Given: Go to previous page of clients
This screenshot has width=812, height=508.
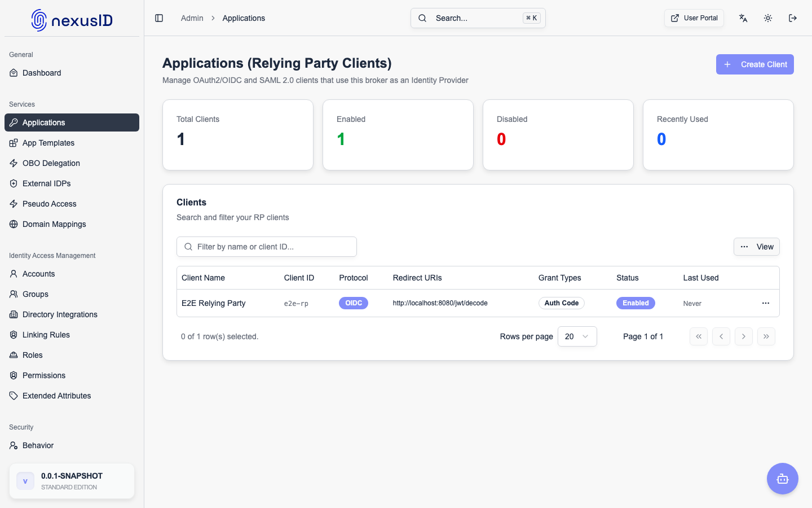Looking at the screenshot, I should point(721,336).
